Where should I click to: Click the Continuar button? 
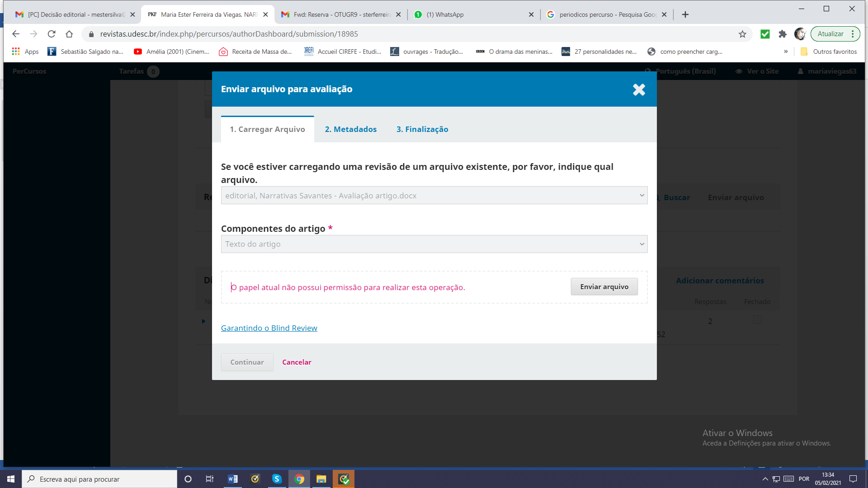tap(247, 362)
